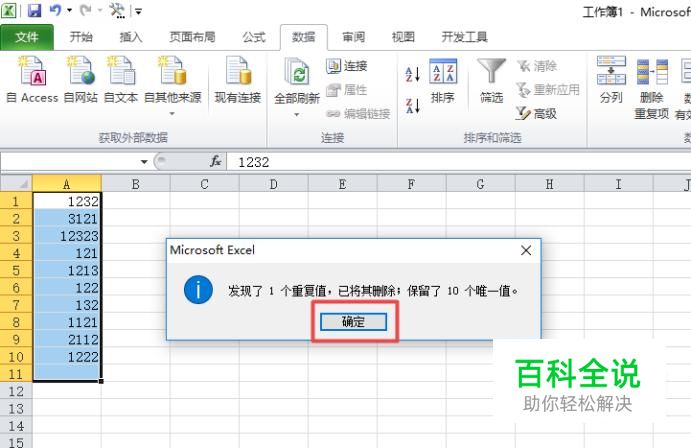Screen dimensions: 691x448
Task: Click the fx insert function icon
Action: pyautogui.click(x=215, y=162)
